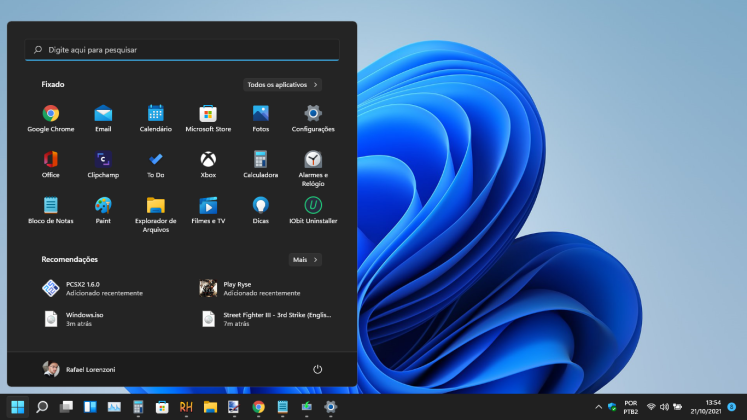Open taskbar search magnifier
The width and height of the screenshot is (747, 420).
pyautogui.click(x=42, y=407)
